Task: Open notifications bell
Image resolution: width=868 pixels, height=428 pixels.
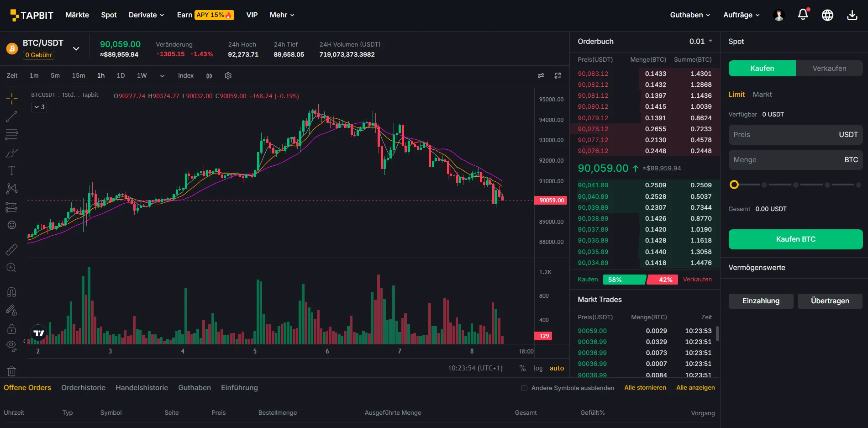Action: point(803,15)
